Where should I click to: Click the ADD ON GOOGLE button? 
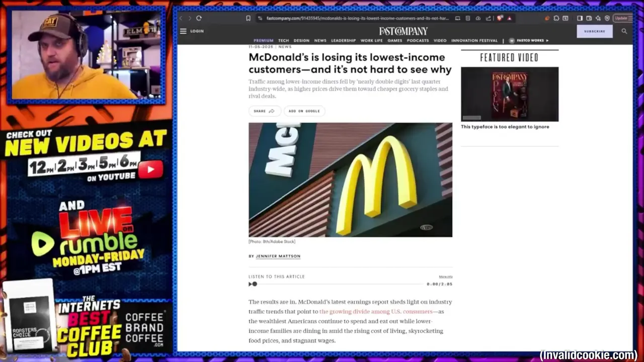click(x=304, y=111)
